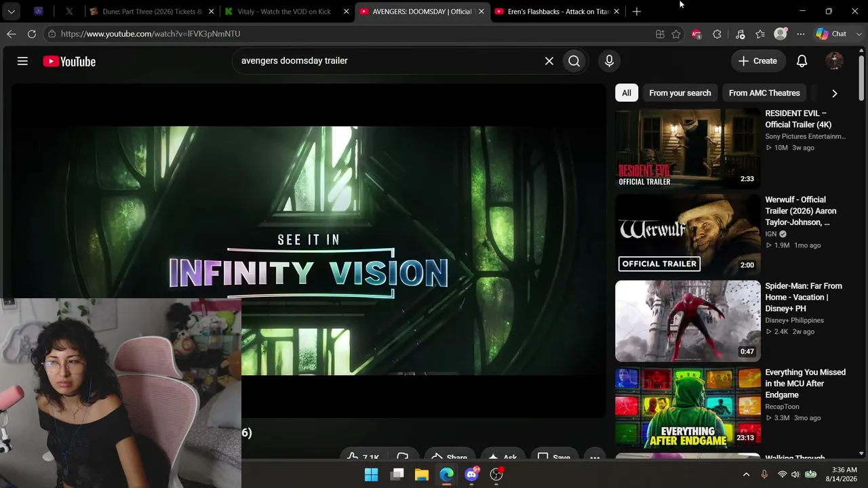868x488 pixels.
Task: Open the media control icon in Edge toolbar
Action: click(740, 34)
